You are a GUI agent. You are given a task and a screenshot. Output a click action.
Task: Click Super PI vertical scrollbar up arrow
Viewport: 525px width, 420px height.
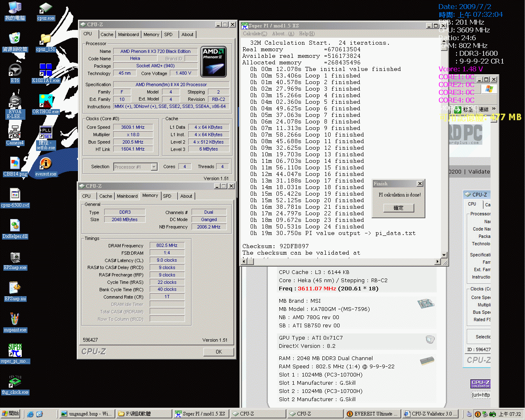pos(444,42)
